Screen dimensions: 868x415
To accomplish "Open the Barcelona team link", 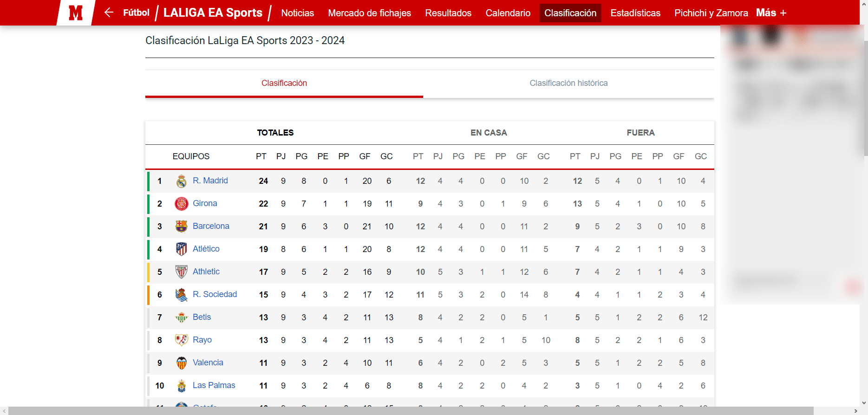I will pyautogui.click(x=211, y=226).
